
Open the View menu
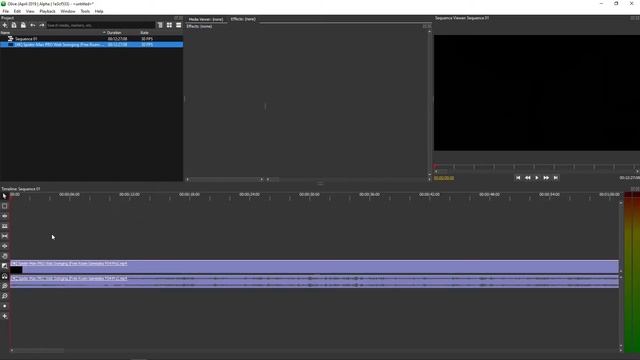[30, 11]
